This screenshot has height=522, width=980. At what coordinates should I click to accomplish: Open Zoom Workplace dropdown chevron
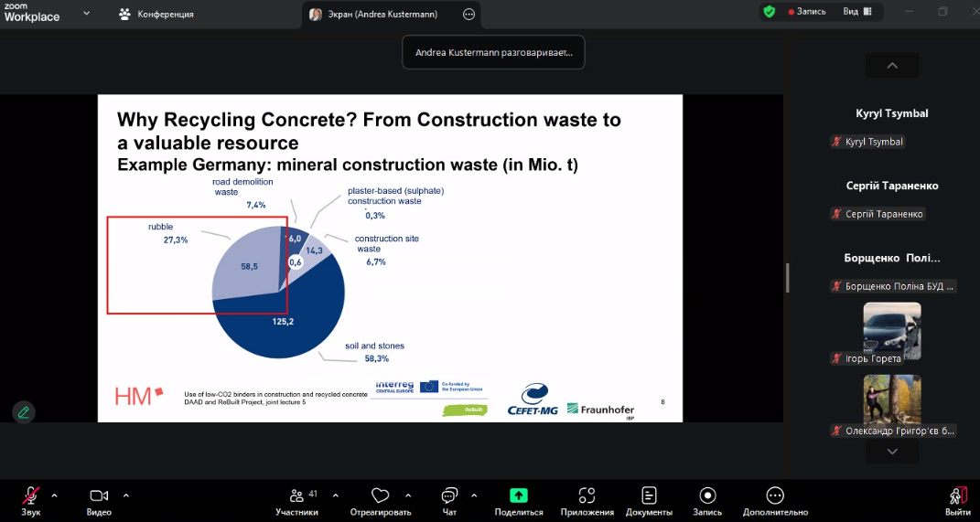[x=87, y=14]
